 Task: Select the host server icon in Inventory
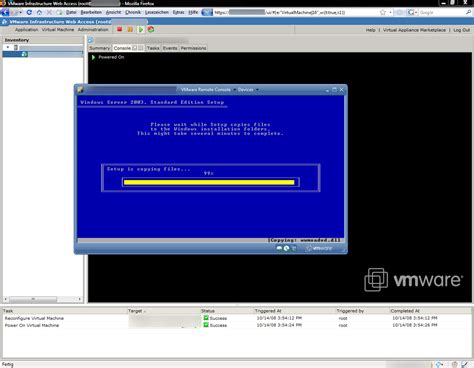(x=16, y=47)
